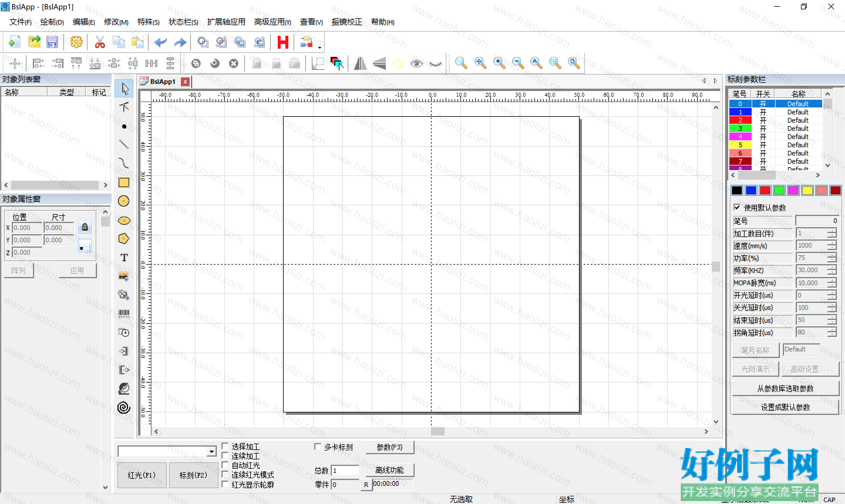Screen dimensions: 845x504
Task: Click the pen list scroll down arrow
Action: coord(828,165)
